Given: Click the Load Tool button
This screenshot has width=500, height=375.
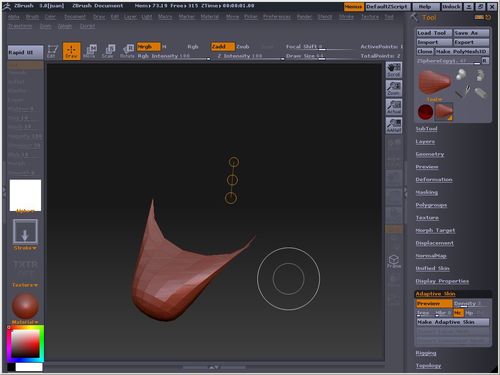Looking at the screenshot, I should click(x=434, y=33).
